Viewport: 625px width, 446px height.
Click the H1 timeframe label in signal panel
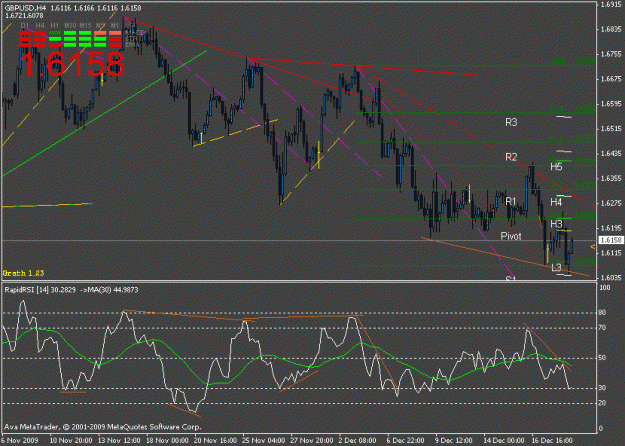[55, 26]
